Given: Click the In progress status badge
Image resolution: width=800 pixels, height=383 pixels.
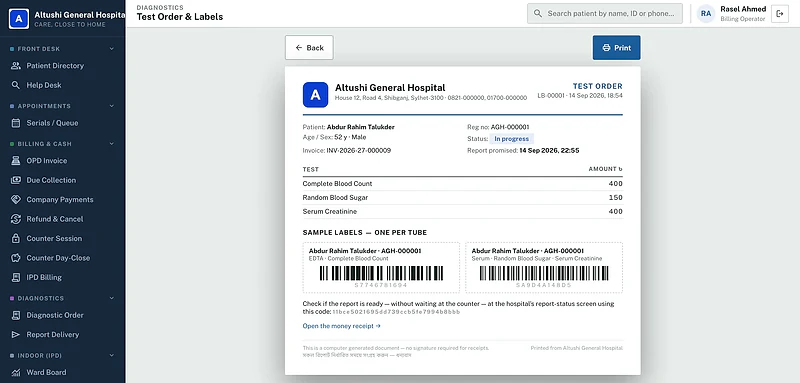Looking at the screenshot, I should [512, 139].
